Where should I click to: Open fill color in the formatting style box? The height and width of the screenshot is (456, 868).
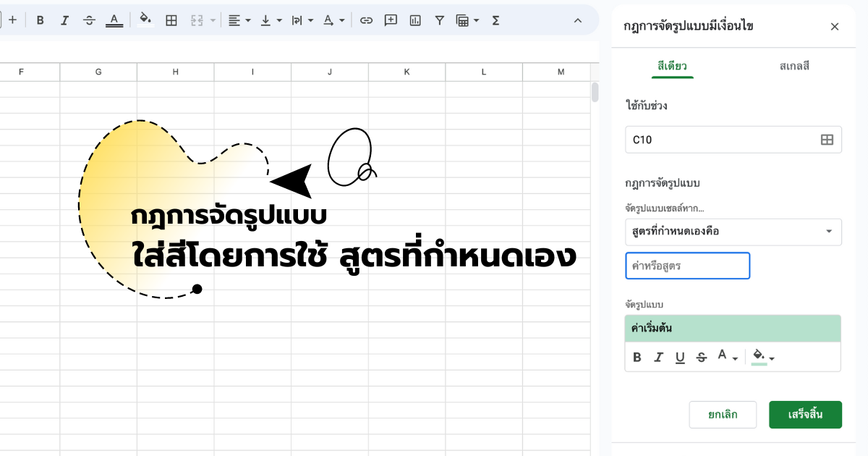click(x=762, y=357)
